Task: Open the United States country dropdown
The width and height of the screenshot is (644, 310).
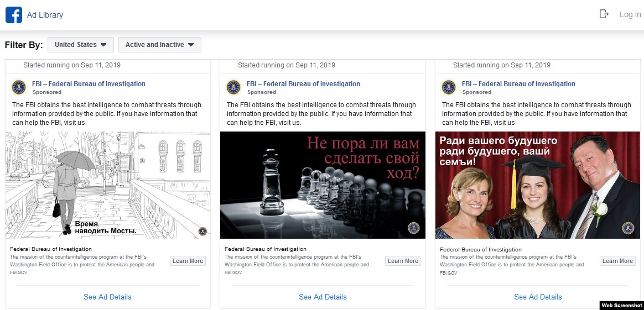Action: coord(81,45)
